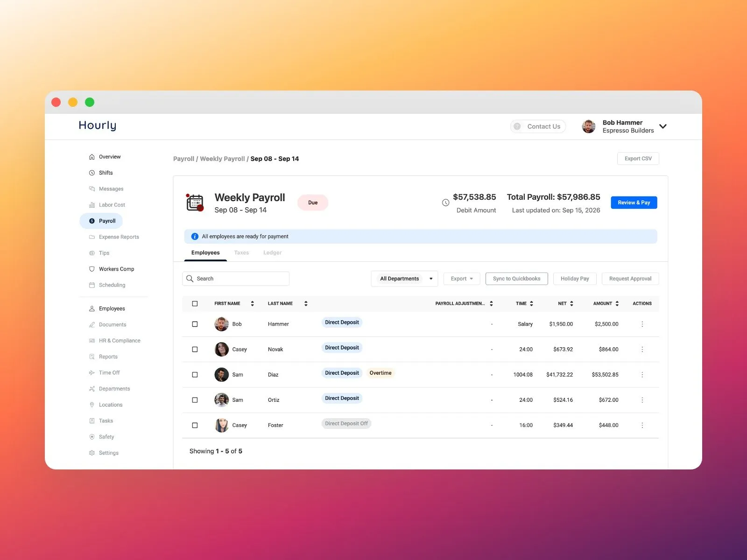Click the Weekly Payroll calendar icon
Image resolution: width=747 pixels, height=560 pixels.
[195, 203]
